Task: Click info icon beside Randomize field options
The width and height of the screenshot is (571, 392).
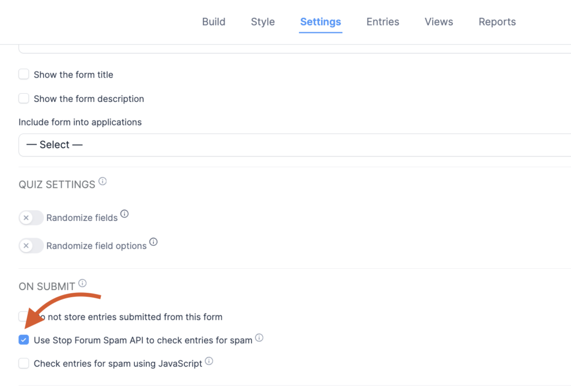Action: point(154,242)
